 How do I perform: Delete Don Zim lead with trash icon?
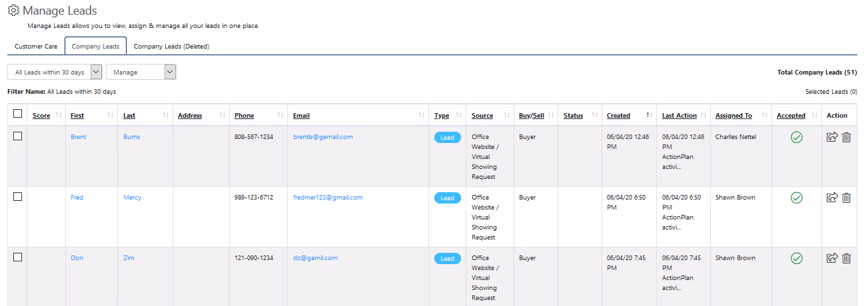pos(847,258)
